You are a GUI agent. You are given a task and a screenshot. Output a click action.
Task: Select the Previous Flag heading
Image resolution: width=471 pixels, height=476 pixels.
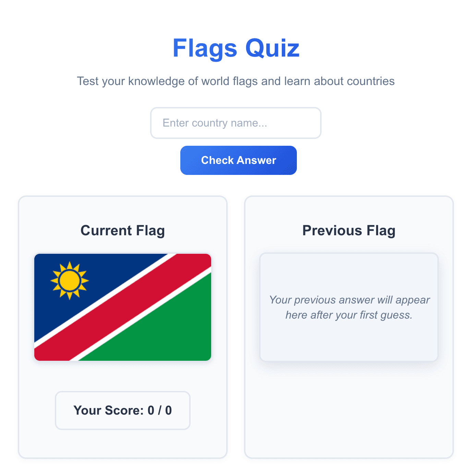coord(349,231)
